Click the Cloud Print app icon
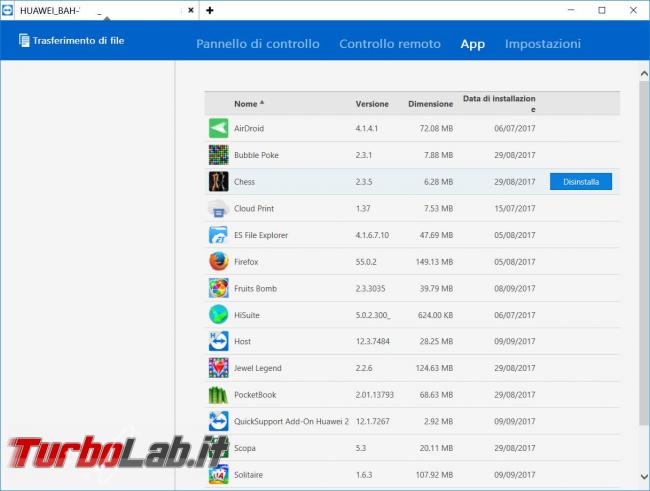This screenshot has height=491, width=650. (218, 209)
